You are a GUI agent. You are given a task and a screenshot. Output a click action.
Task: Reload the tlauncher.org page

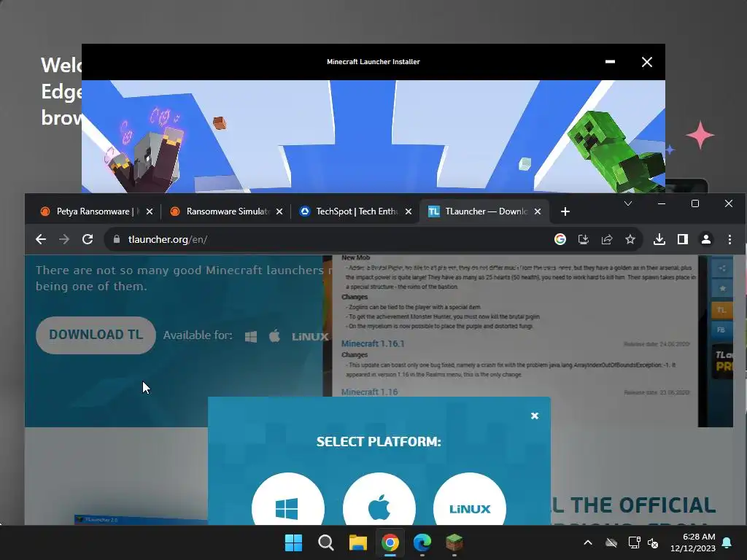[88, 239]
